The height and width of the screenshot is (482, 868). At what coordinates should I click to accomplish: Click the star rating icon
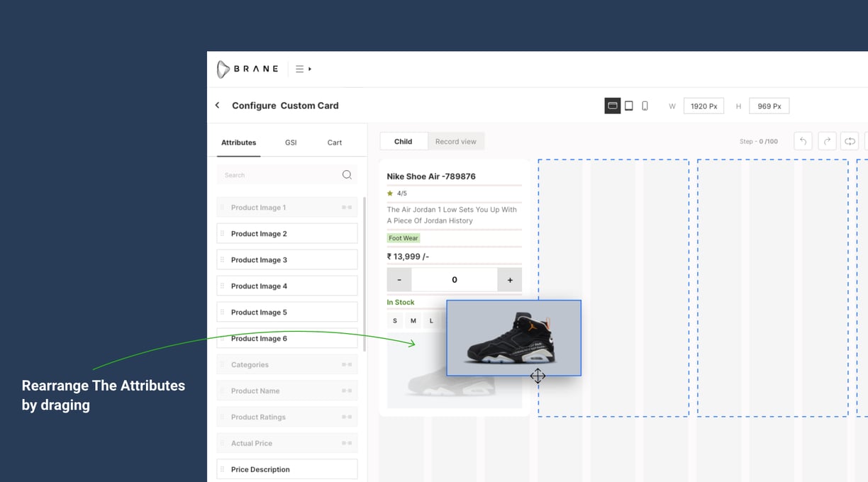tap(390, 193)
